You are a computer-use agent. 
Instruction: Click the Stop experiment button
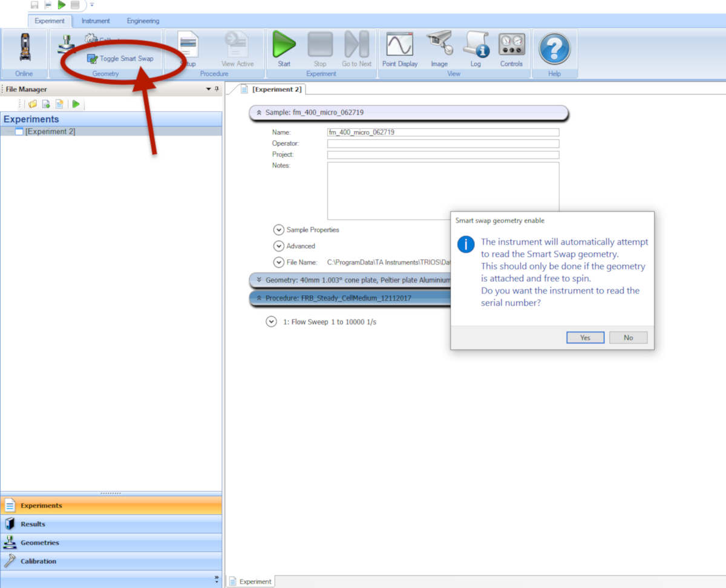click(x=320, y=50)
